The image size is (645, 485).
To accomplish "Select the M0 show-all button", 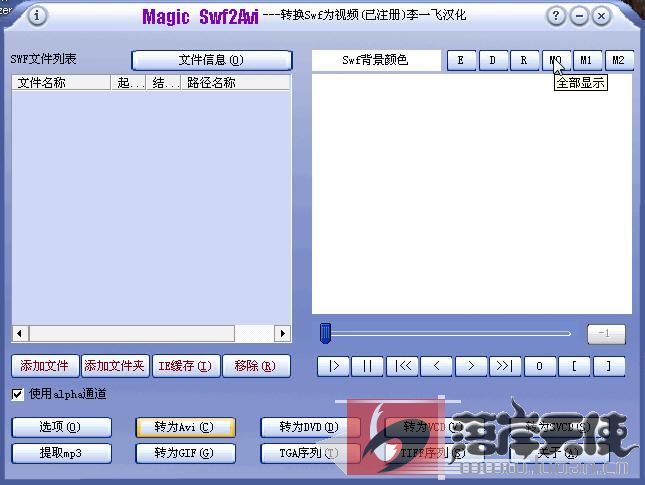I will 556,60.
